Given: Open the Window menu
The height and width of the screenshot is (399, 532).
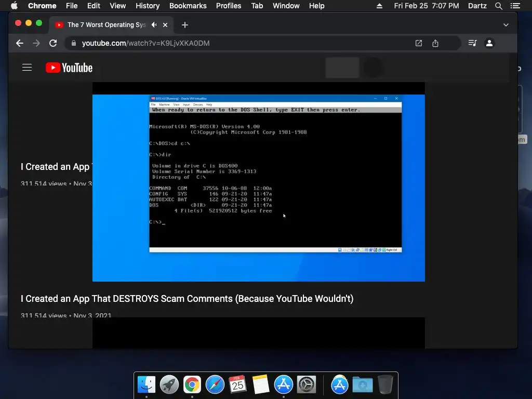Looking at the screenshot, I should click(286, 6).
